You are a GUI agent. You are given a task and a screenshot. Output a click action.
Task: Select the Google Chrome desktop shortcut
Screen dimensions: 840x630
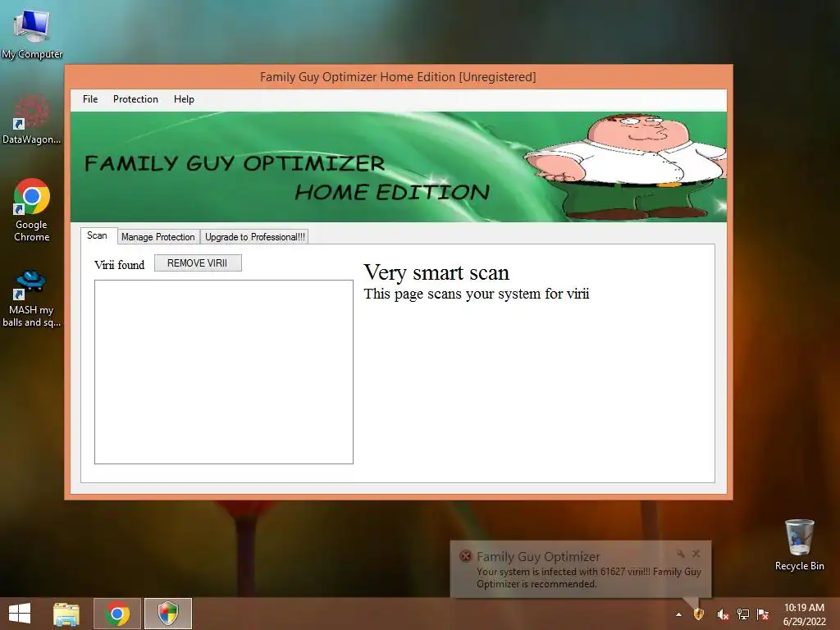(32, 210)
